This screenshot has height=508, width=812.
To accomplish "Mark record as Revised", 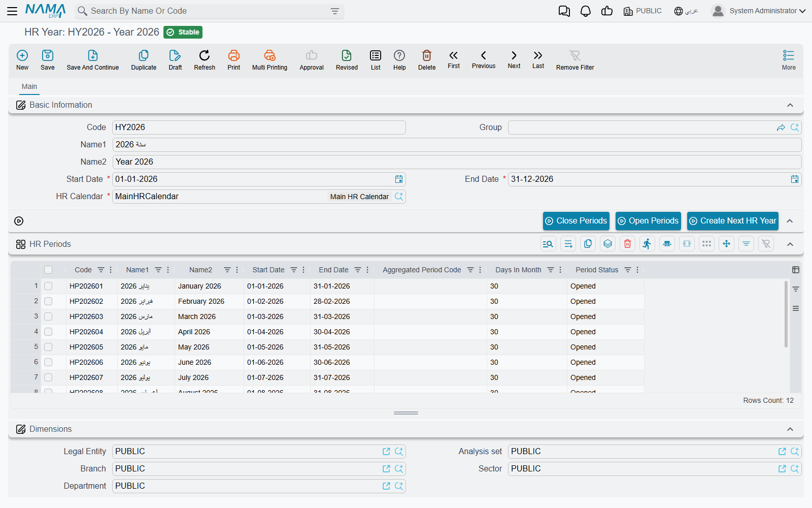I will tap(347, 60).
